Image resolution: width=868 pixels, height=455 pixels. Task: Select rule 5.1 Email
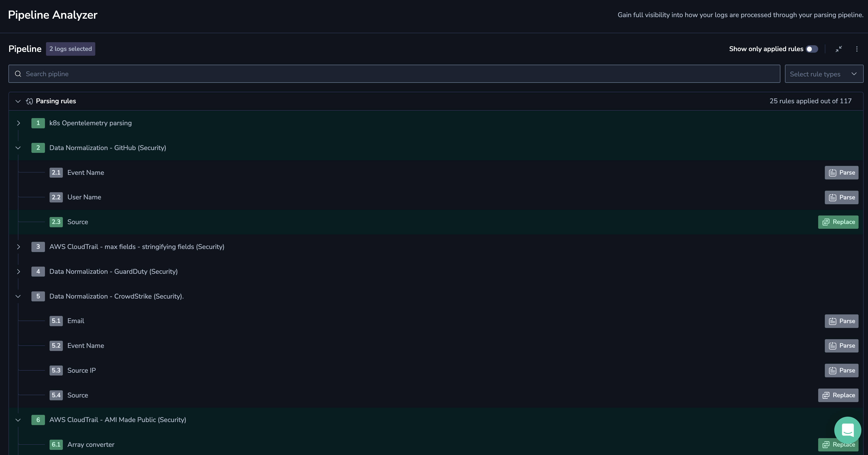[436, 321]
